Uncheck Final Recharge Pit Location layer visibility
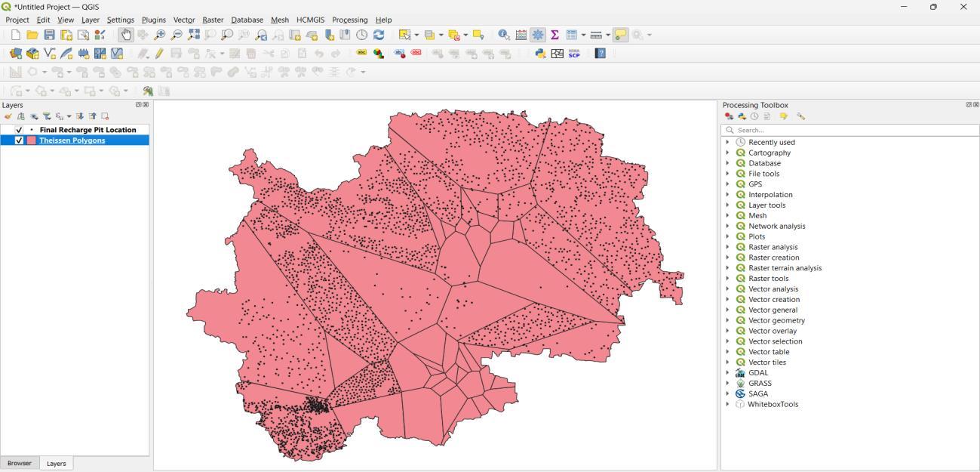This screenshot has width=980, height=472. [x=19, y=130]
